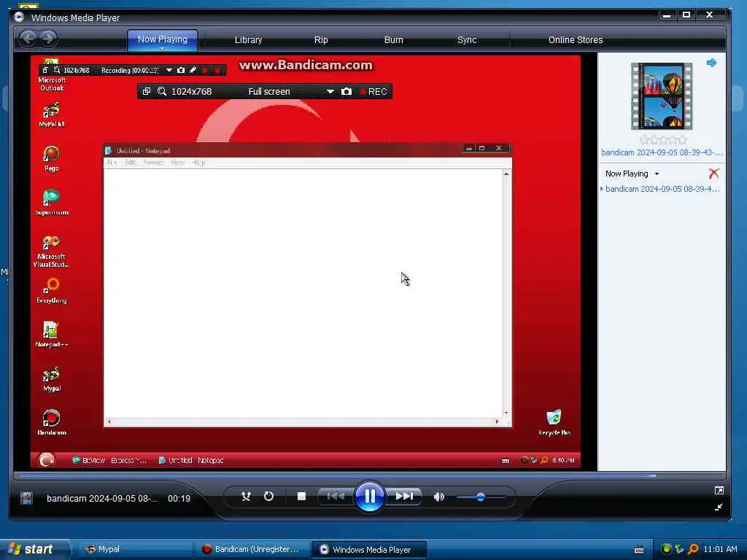The height and width of the screenshot is (560, 747).
Task: Click the Supermium icon in the video
Action: 52,203
